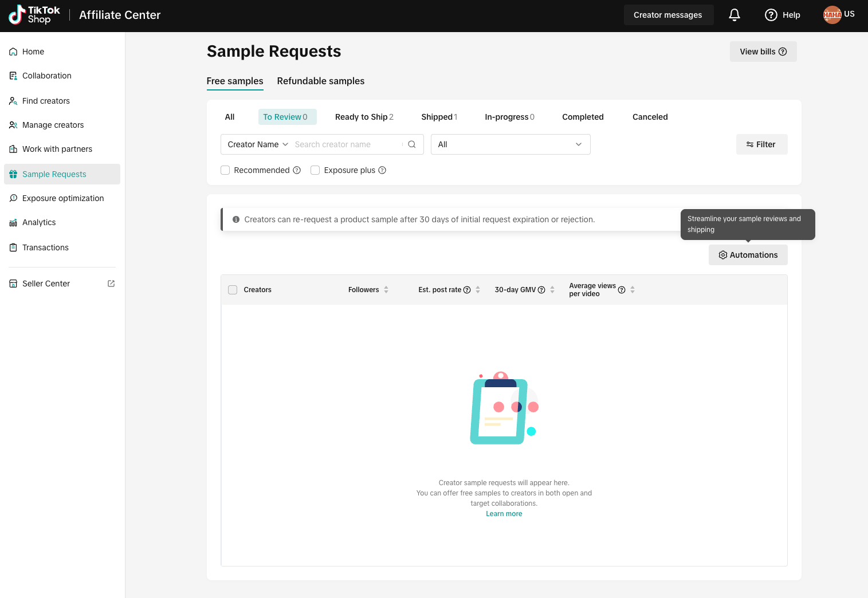Sort by Followers column arrows

click(386, 290)
